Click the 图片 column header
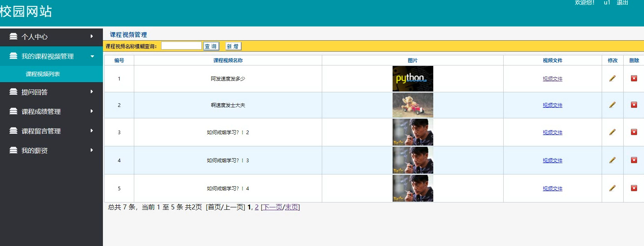Image resolution: width=644 pixels, height=246 pixels. click(x=413, y=60)
